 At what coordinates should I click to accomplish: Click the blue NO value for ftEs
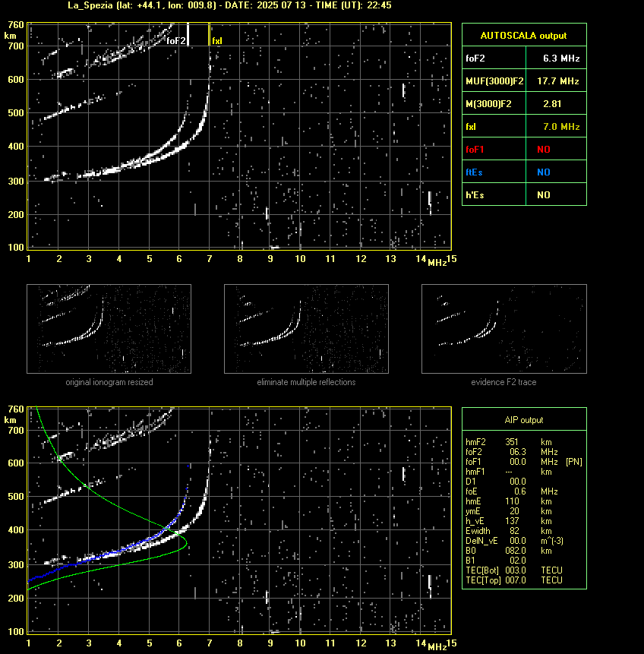coord(544,172)
